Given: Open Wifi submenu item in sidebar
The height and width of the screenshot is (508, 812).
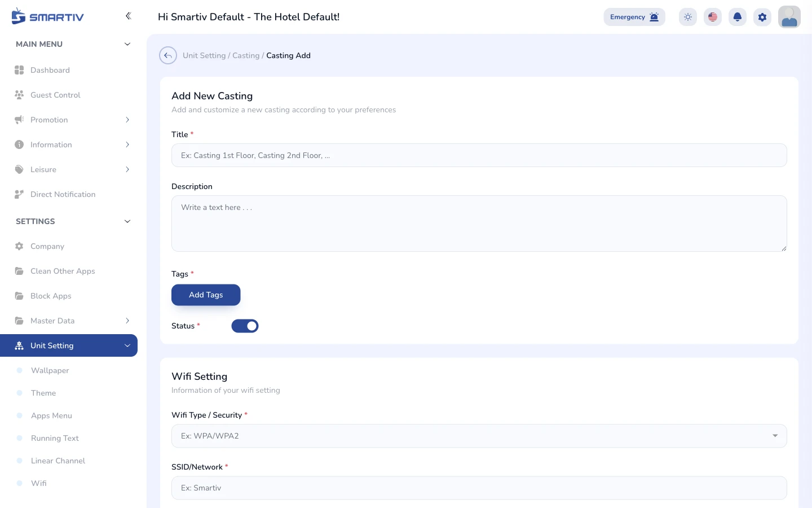Looking at the screenshot, I should point(39,483).
